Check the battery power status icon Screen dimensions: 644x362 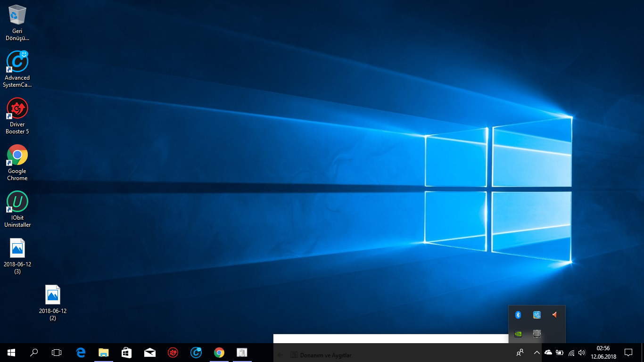point(560,353)
